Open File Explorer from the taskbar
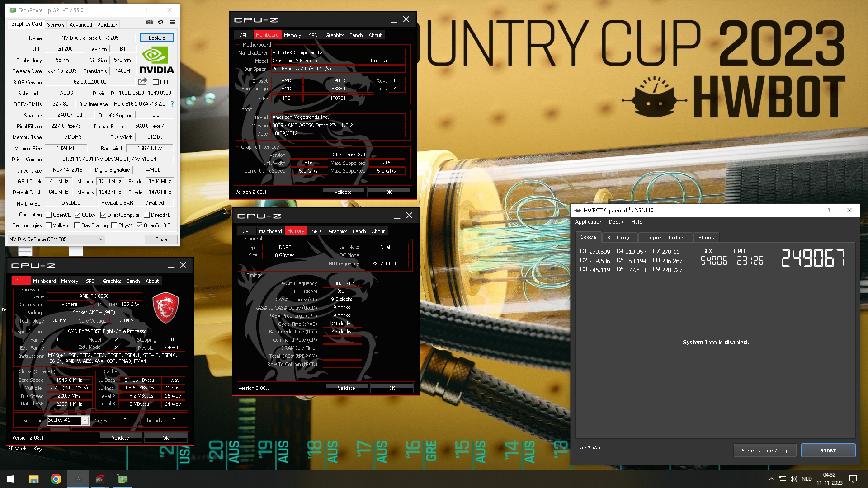 (x=33, y=479)
